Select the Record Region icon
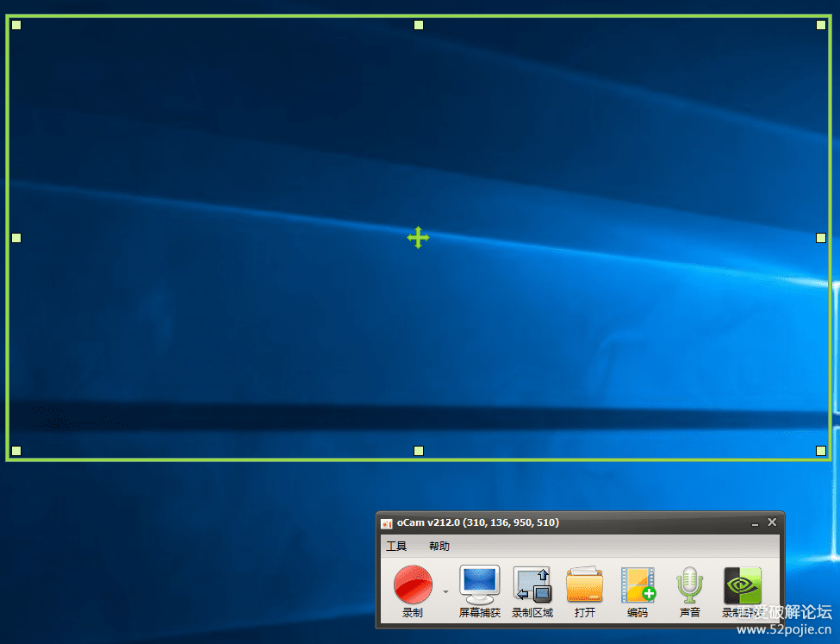The height and width of the screenshot is (644, 840). 532,585
